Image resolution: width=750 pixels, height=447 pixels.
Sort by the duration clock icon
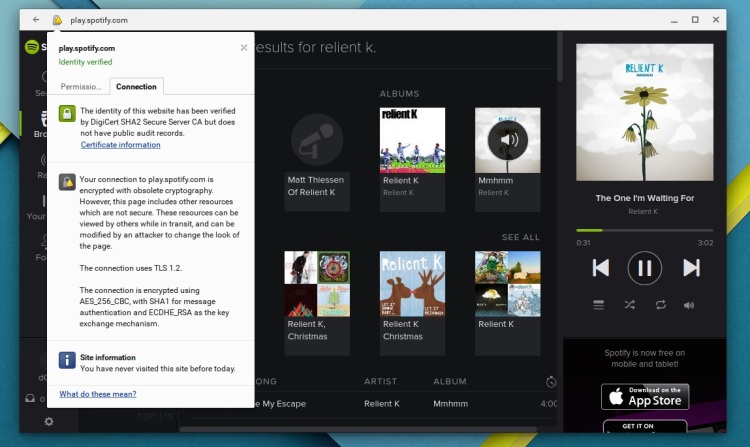tap(551, 382)
